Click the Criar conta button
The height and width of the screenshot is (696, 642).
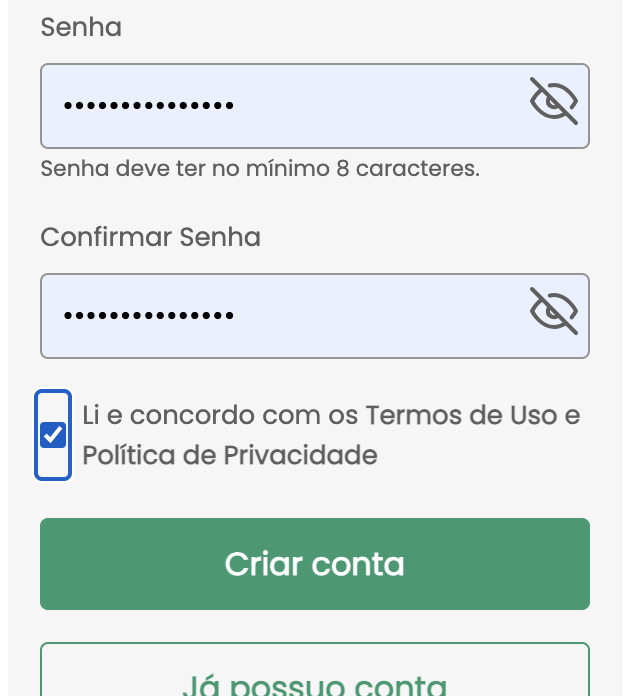point(315,564)
